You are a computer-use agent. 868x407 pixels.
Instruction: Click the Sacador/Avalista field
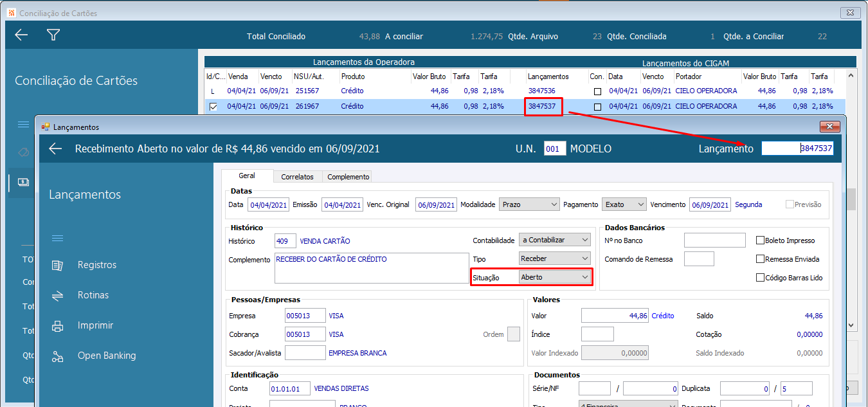[x=305, y=352]
